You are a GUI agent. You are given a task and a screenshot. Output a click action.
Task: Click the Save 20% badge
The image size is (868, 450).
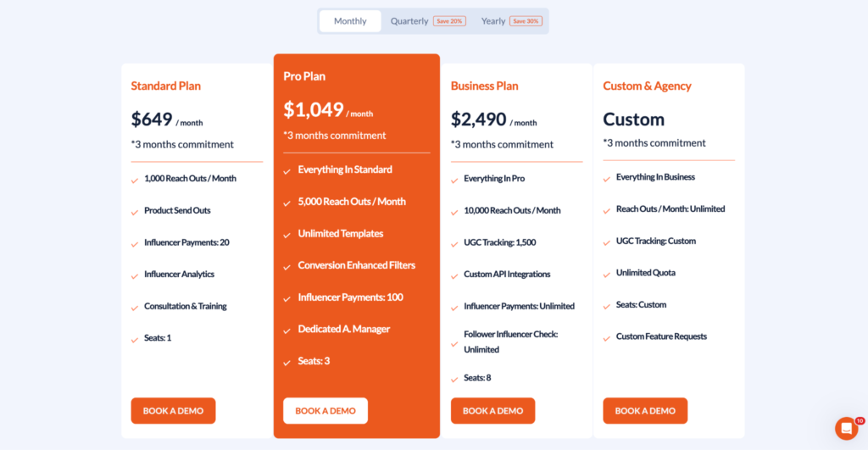click(x=449, y=21)
